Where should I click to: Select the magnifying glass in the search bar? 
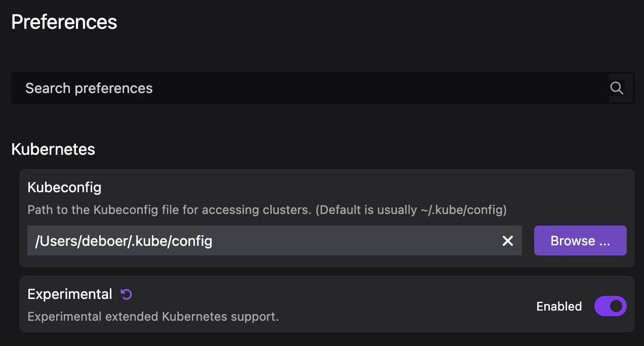617,88
